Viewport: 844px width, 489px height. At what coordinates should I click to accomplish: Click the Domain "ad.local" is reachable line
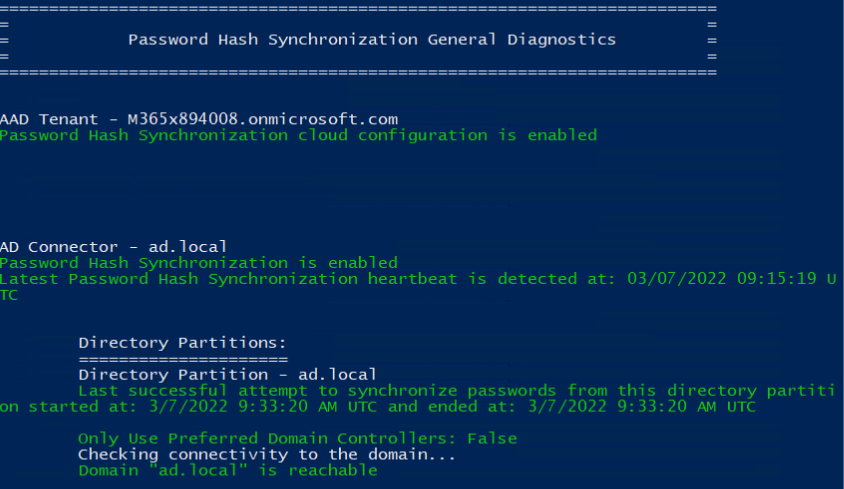(228, 470)
